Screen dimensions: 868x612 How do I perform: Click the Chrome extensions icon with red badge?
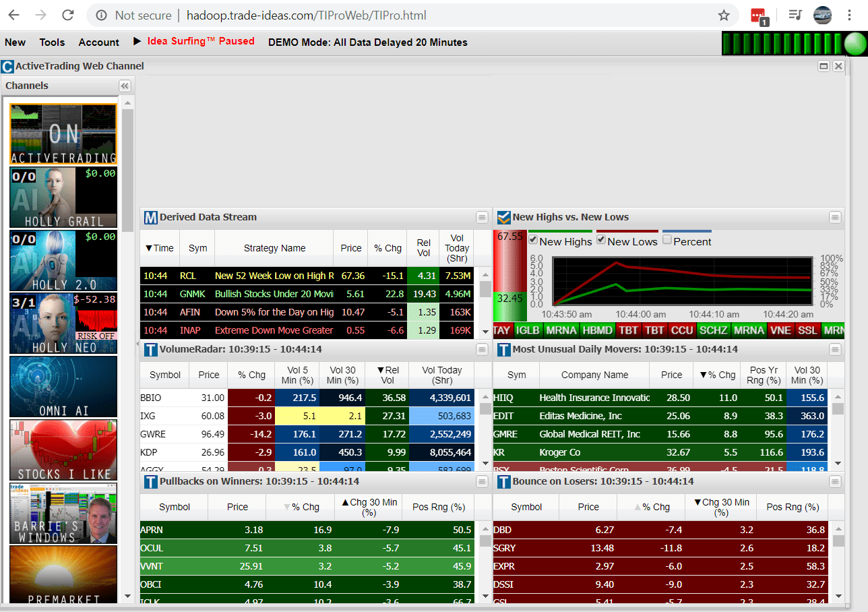[x=758, y=15]
